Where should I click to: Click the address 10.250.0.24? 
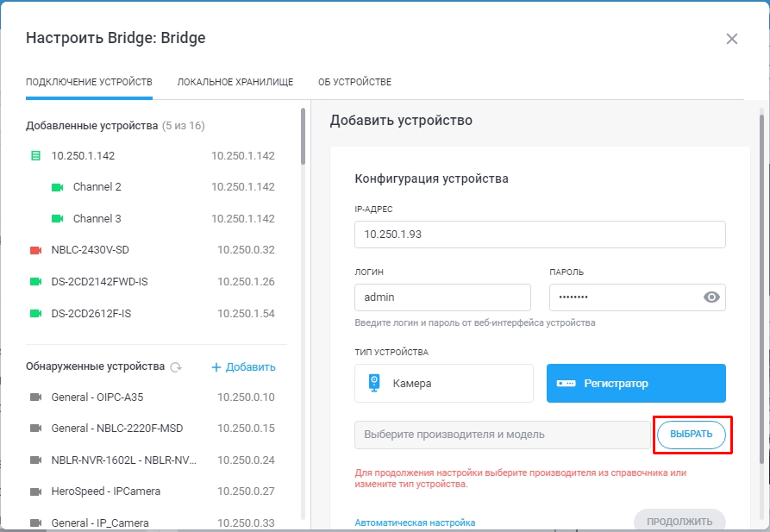pos(246,460)
